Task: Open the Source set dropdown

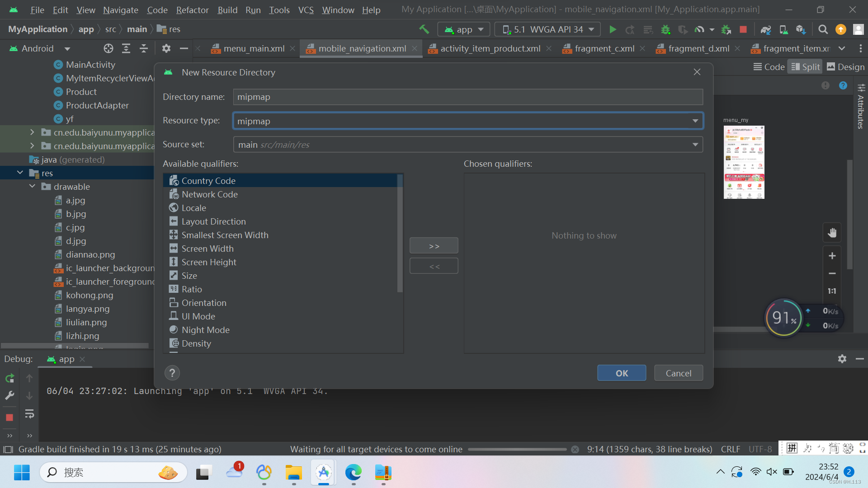Action: coord(695,145)
